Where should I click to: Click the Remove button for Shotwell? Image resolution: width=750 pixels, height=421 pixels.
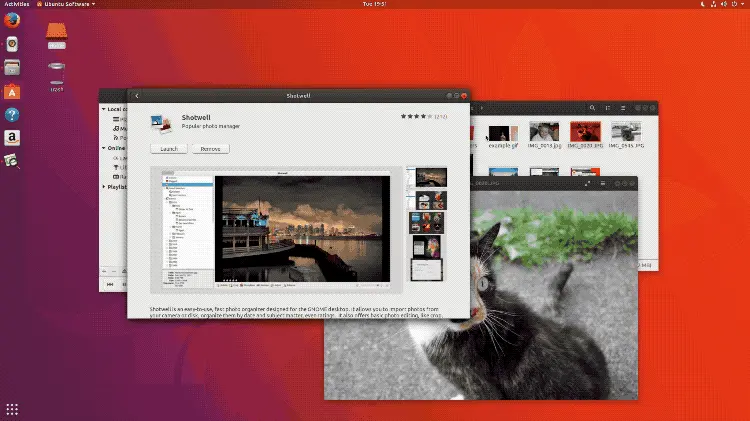click(210, 149)
